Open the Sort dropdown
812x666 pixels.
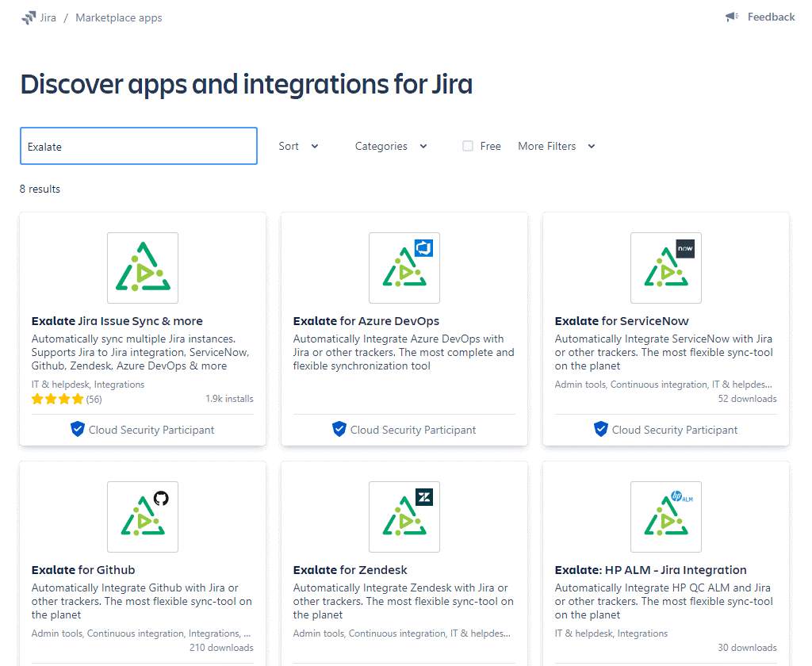298,146
